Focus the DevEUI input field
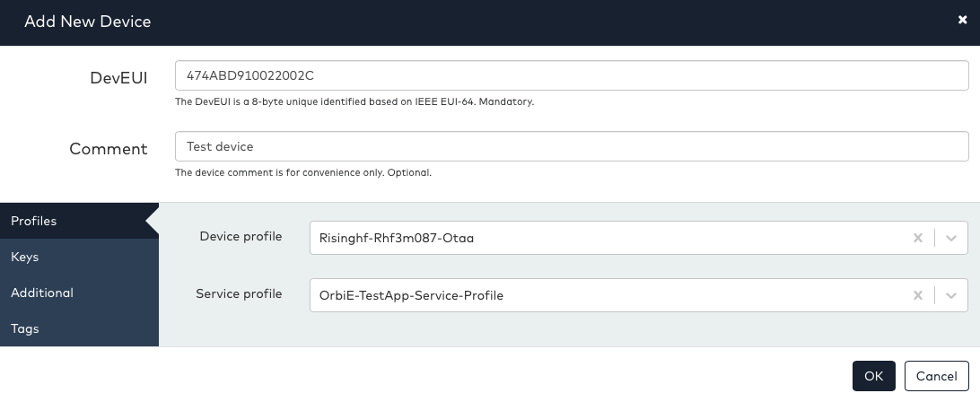The image size is (980, 402). [x=572, y=75]
